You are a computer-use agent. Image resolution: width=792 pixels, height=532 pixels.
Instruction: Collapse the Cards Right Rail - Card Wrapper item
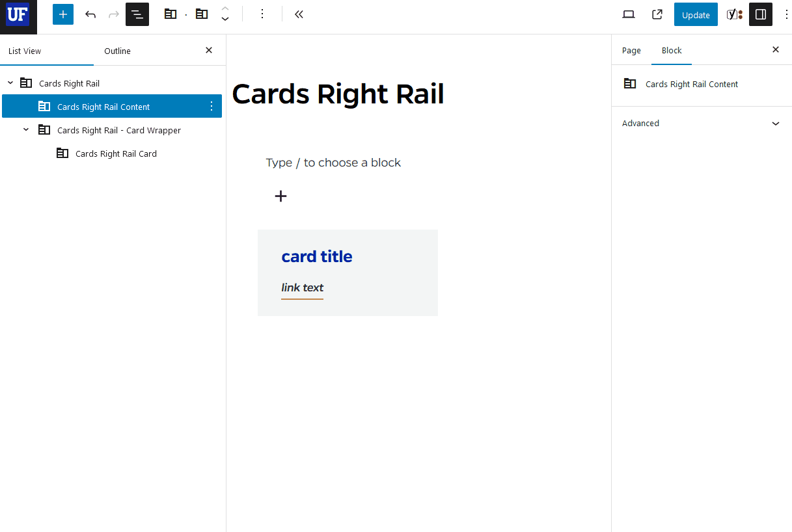[26, 129]
